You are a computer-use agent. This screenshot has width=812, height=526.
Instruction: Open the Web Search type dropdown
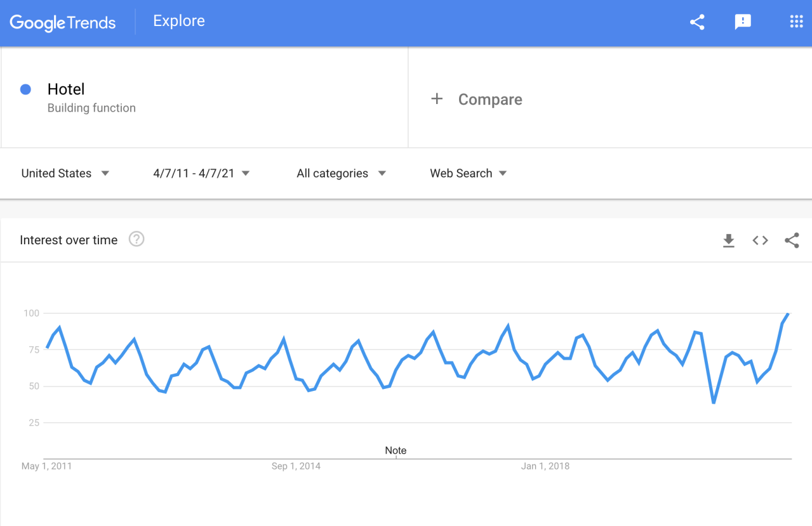click(x=469, y=173)
